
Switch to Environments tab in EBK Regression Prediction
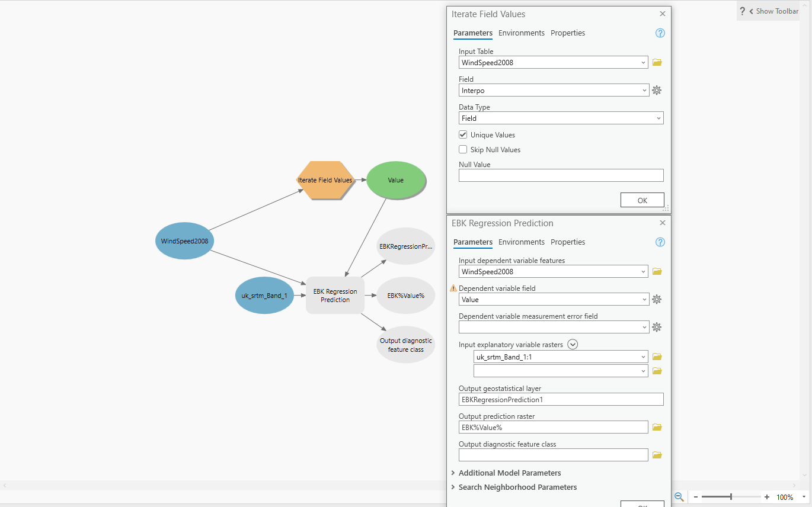(522, 242)
